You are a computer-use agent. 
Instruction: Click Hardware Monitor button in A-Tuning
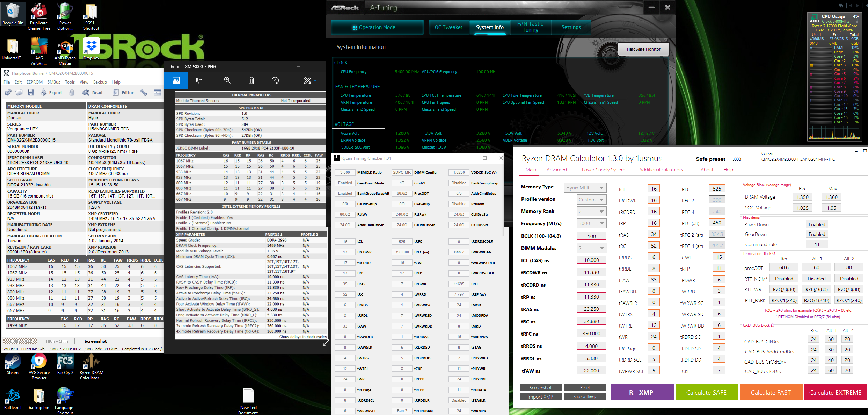coord(643,49)
